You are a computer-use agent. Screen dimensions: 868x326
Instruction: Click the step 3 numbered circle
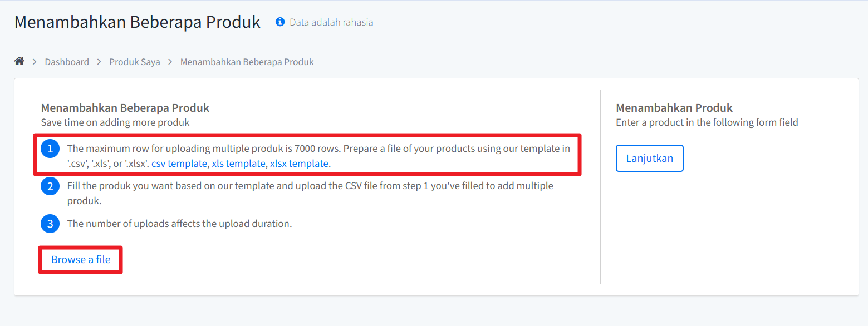[x=50, y=224]
